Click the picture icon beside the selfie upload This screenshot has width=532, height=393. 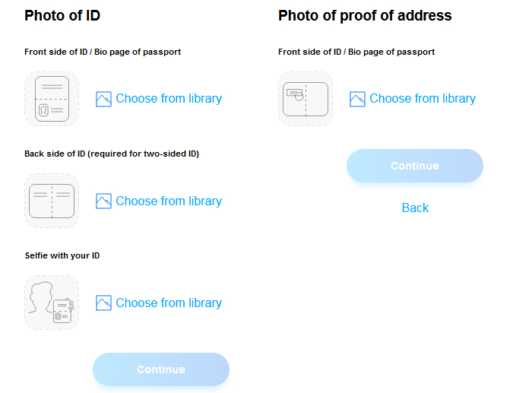[x=103, y=303]
